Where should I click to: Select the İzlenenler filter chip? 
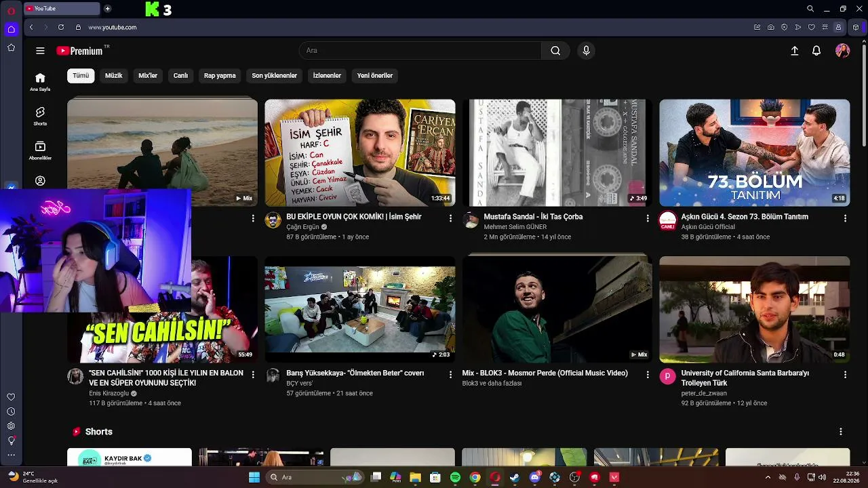point(327,76)
